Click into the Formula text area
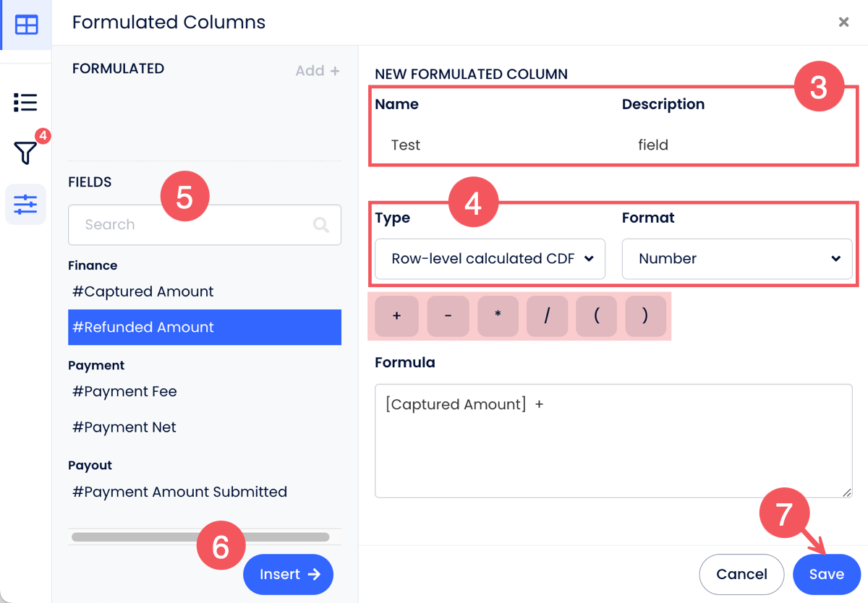The image size is (868, 603). 613,448
